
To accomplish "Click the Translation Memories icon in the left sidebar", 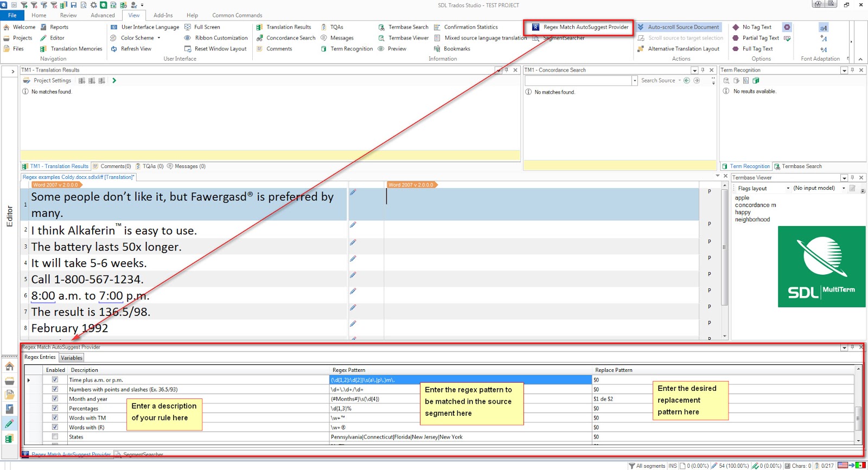I will (9, 439).
